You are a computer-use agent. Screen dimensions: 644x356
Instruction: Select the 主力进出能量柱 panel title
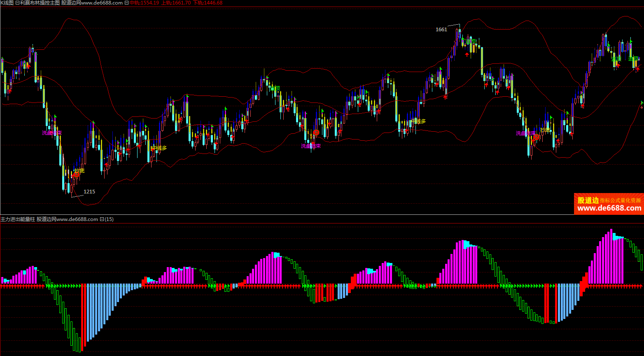pyautogui.click(x=18, y=219)
